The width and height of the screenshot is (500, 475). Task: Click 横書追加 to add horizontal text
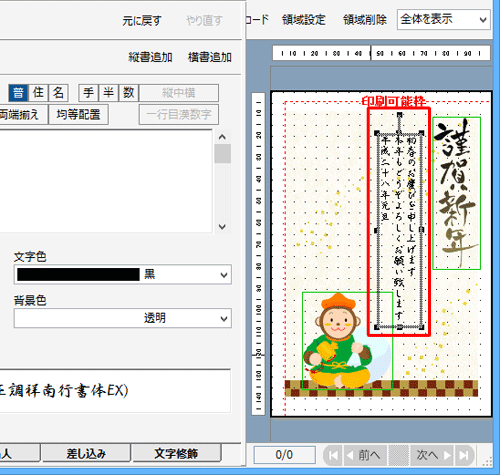pyautogui.click(x=210, y=57)
